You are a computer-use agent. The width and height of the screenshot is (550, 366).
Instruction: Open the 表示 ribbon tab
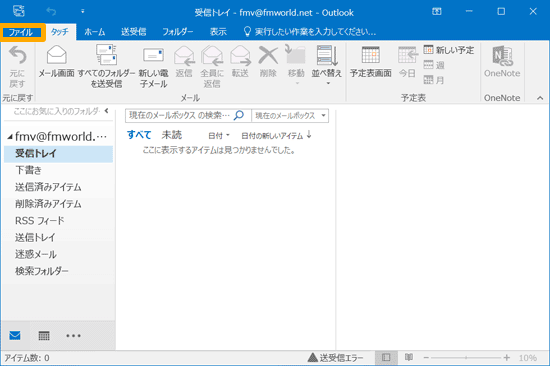pos(218,32)
